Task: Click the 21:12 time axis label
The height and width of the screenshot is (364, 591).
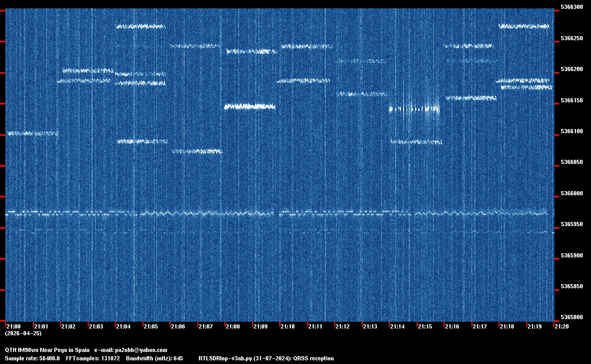Action: tap(342, 326)
